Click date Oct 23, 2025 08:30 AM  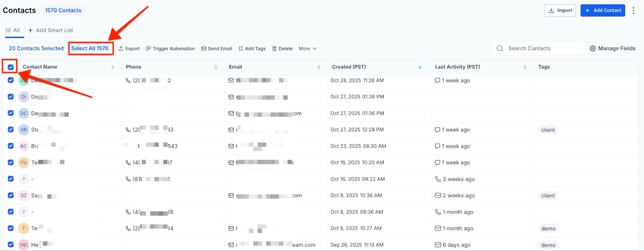(x=358, y=146)
